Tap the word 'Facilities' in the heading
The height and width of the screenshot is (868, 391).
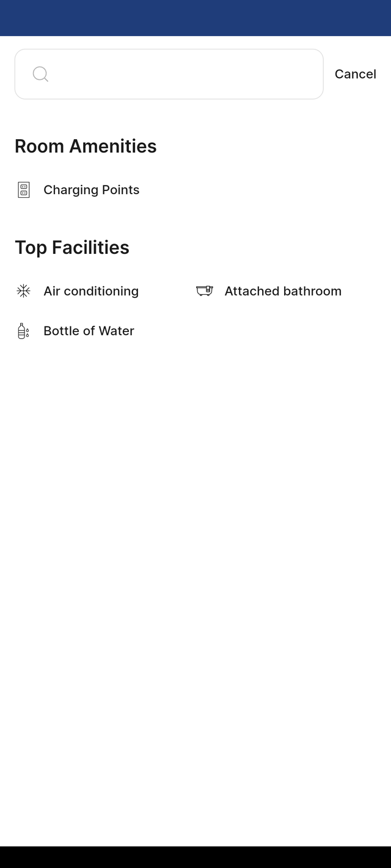tap(90, 247)
